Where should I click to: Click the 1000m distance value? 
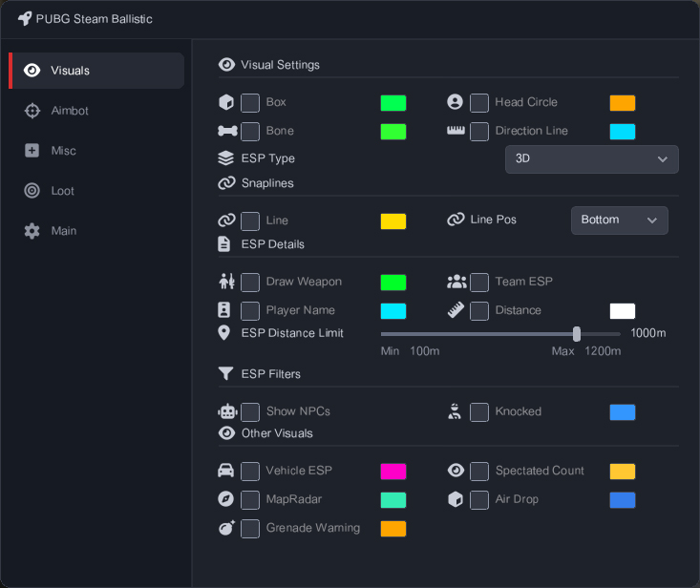pos(647,333)
